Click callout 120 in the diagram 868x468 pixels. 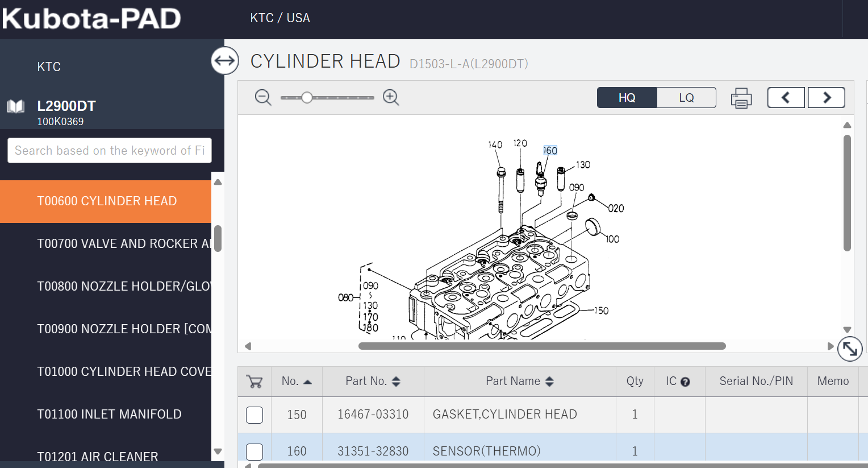coord(520,143)
